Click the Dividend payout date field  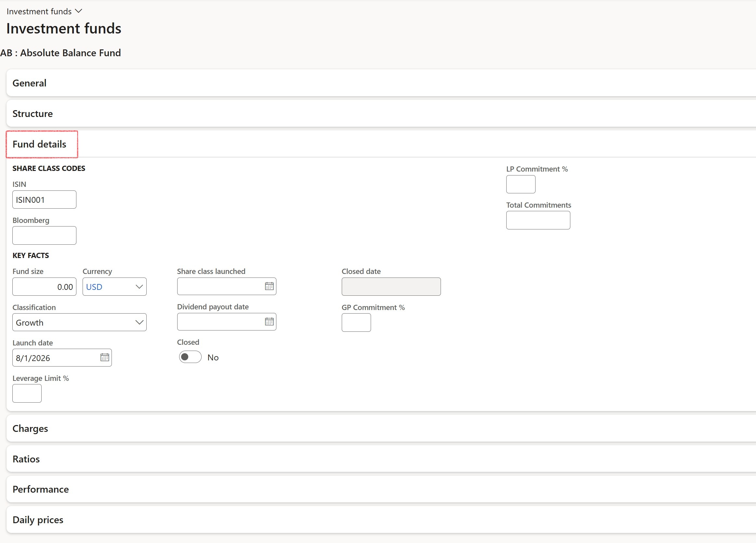pyautogui.click(x=227, y=321)
